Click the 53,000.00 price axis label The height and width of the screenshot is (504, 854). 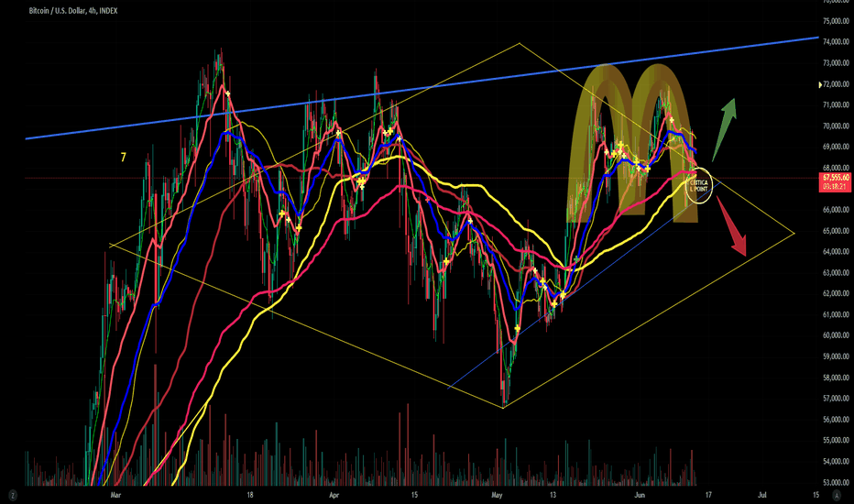pyautogui.click(x=836, y=482)
